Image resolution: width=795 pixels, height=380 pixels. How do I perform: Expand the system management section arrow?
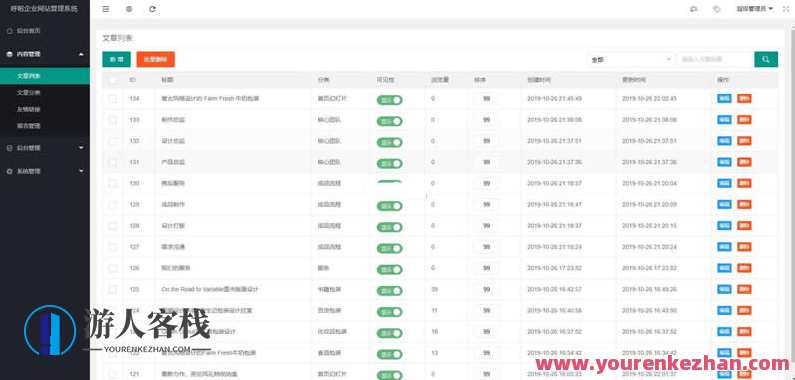82,171
